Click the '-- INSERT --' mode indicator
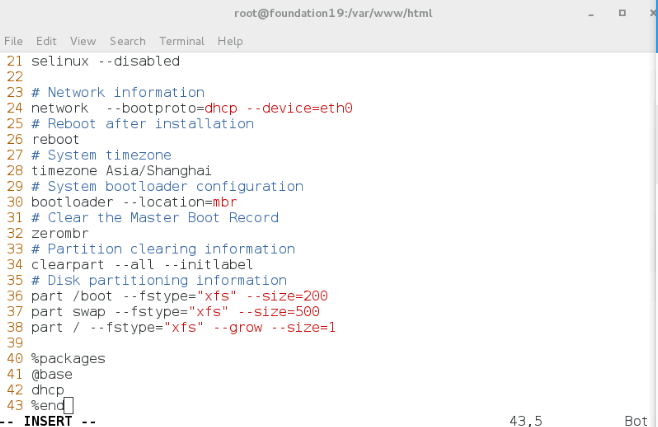 [48, 421]
